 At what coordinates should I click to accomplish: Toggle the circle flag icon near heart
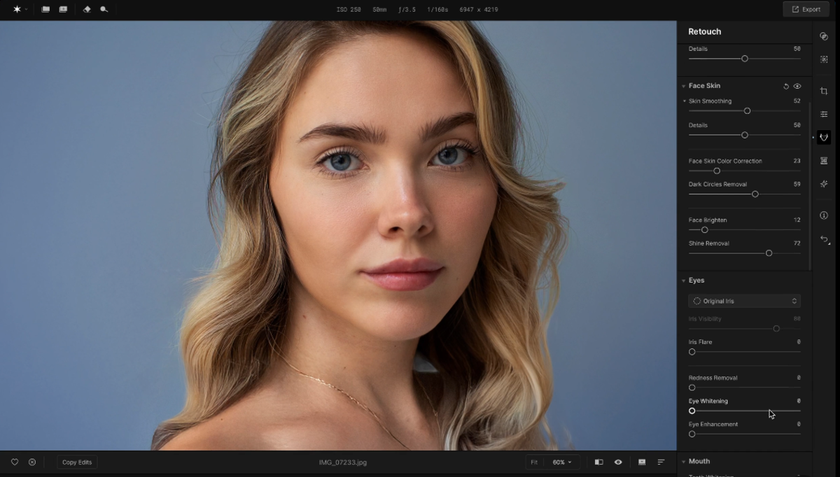click(x=32, y=462)
